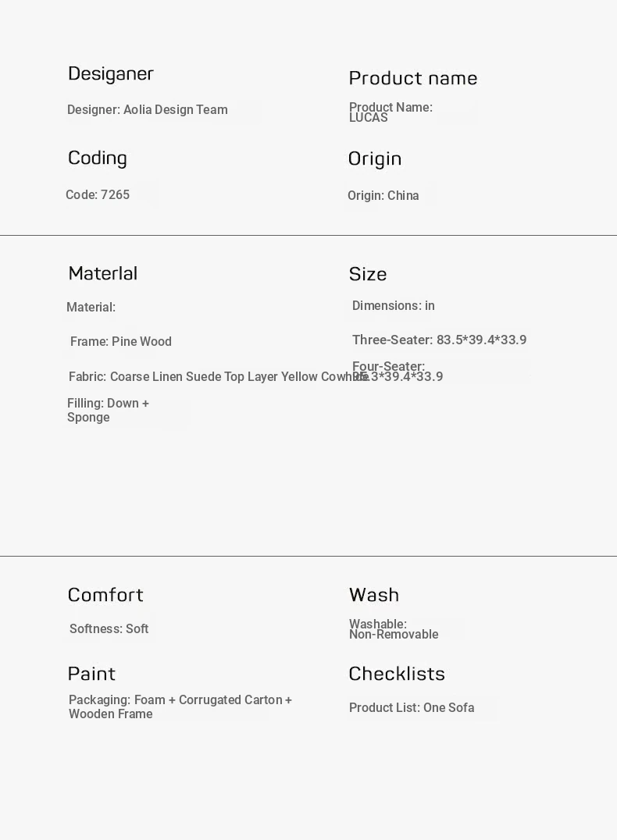Viewport: 617px width, 840px height.
Task: Click the Materlal section heading
Action: (103, 273)
